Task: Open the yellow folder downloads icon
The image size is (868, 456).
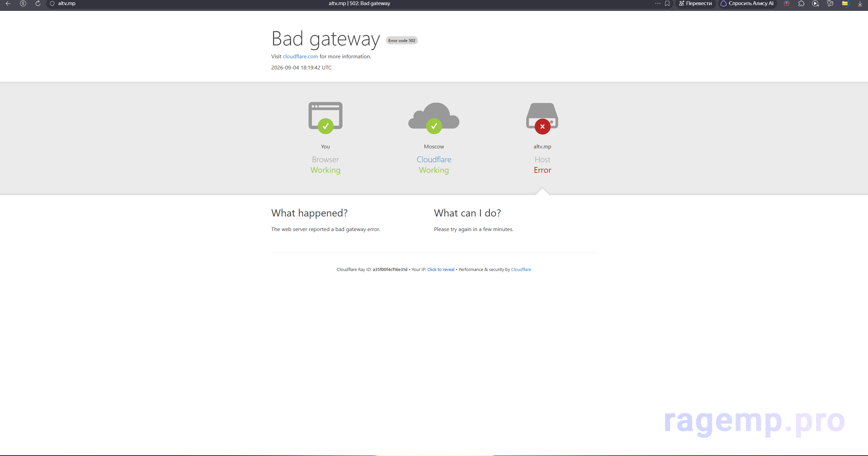Action: click(845, 3)
